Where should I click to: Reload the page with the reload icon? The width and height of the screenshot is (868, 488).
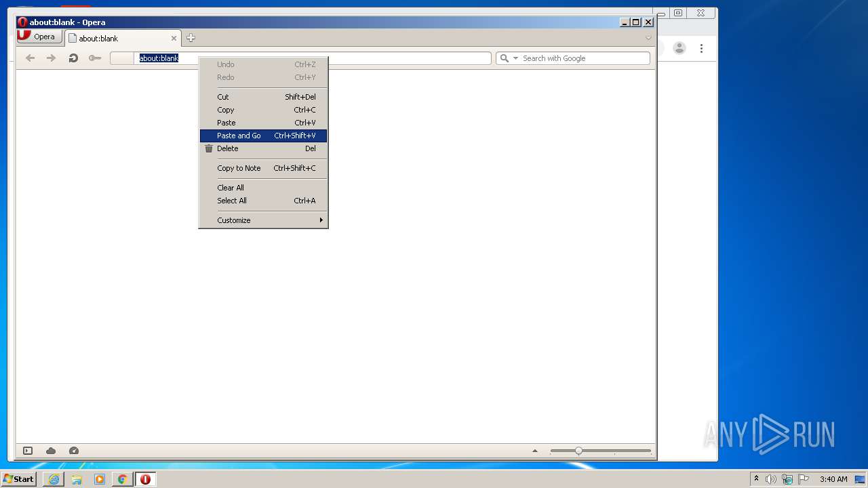pos(73,58)
